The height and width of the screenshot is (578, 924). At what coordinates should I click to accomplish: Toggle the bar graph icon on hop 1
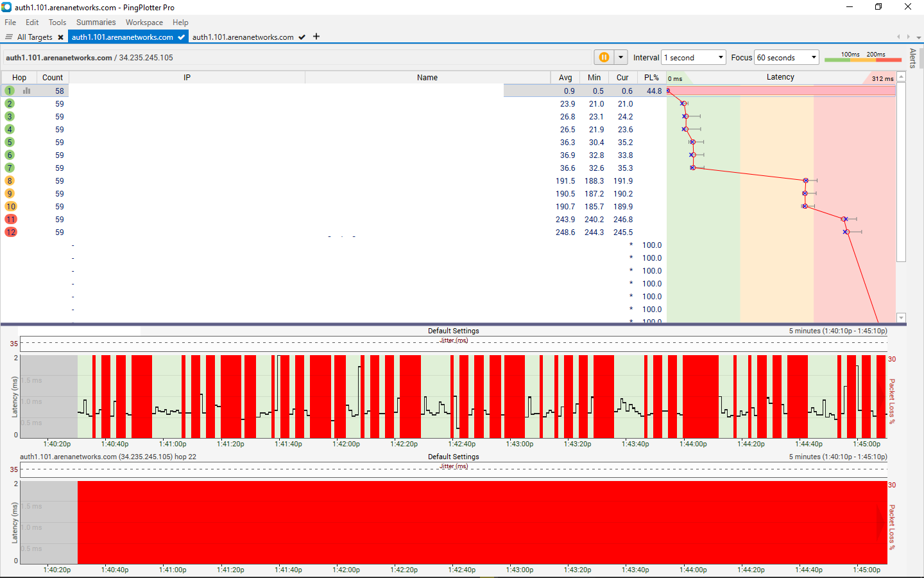tap(26, 91)
